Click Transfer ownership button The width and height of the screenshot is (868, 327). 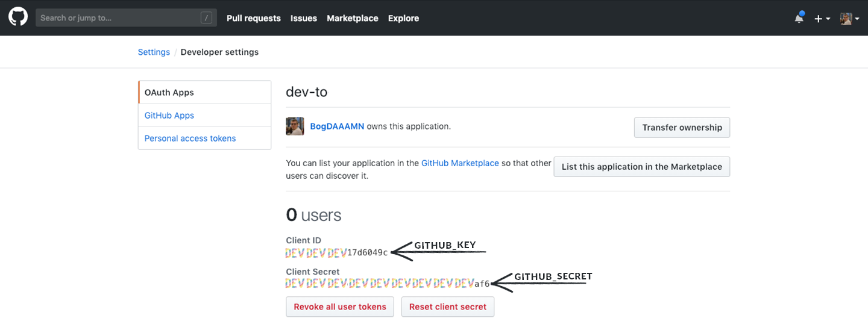coord(682,128)
